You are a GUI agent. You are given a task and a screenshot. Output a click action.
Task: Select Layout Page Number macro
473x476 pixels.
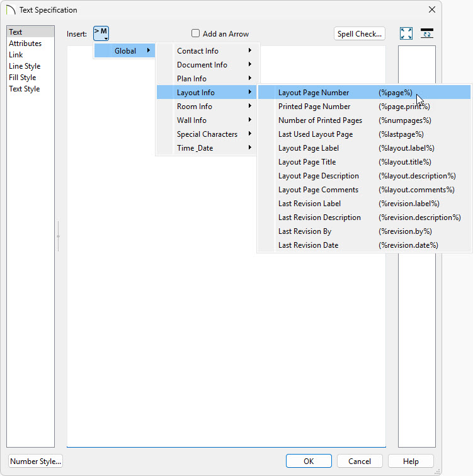pyautogui.click(x=314, y=93)
